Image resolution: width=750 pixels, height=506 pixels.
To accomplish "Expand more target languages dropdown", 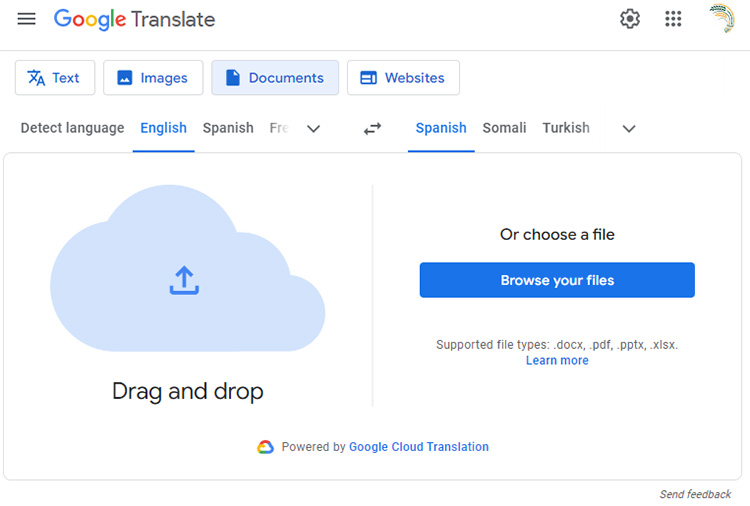I will (x=629, y=129).
